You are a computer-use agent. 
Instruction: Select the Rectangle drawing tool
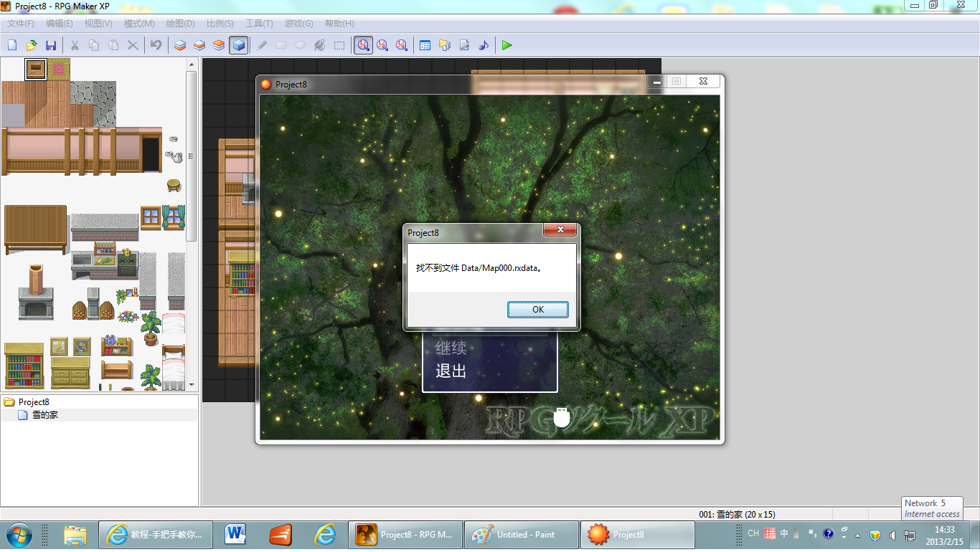(x=281, y=45)
